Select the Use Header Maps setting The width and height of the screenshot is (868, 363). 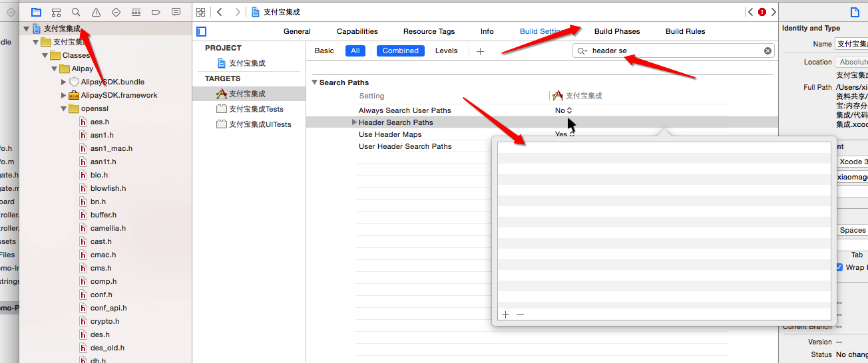pos(390,134)
